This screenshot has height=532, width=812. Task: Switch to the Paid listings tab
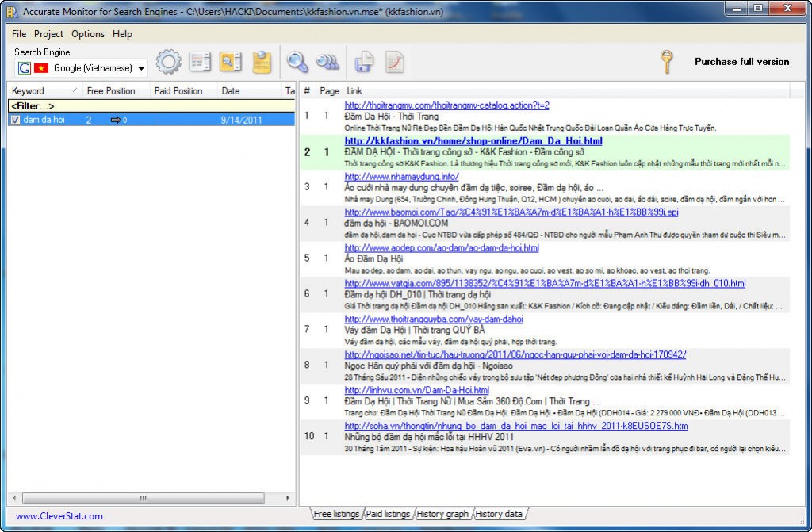tap(387, 515)
